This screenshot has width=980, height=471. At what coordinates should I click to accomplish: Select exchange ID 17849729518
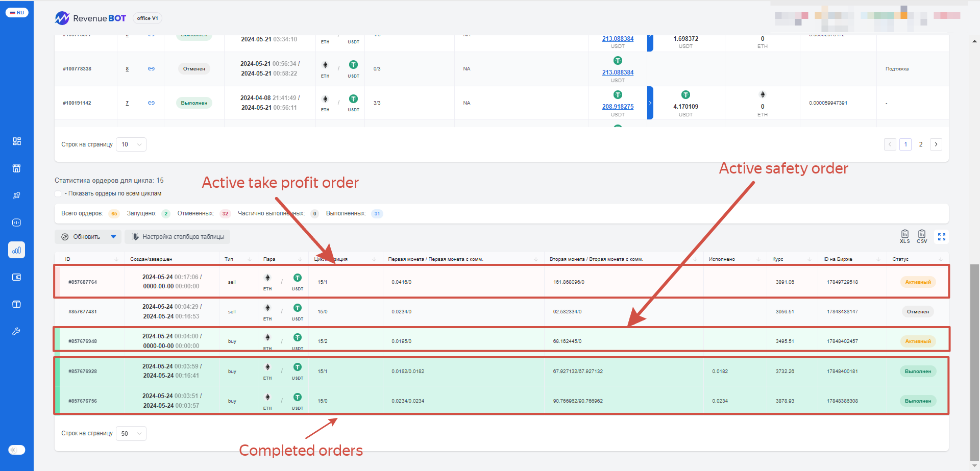842,282
